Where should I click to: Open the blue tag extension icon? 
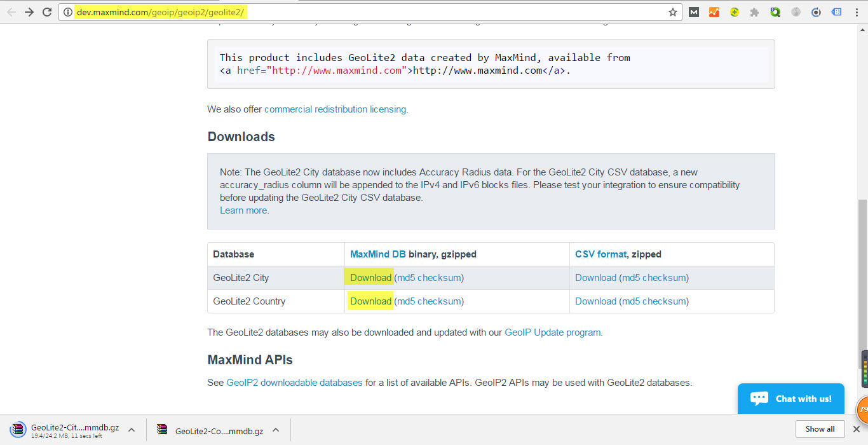[x=837, y=12]
